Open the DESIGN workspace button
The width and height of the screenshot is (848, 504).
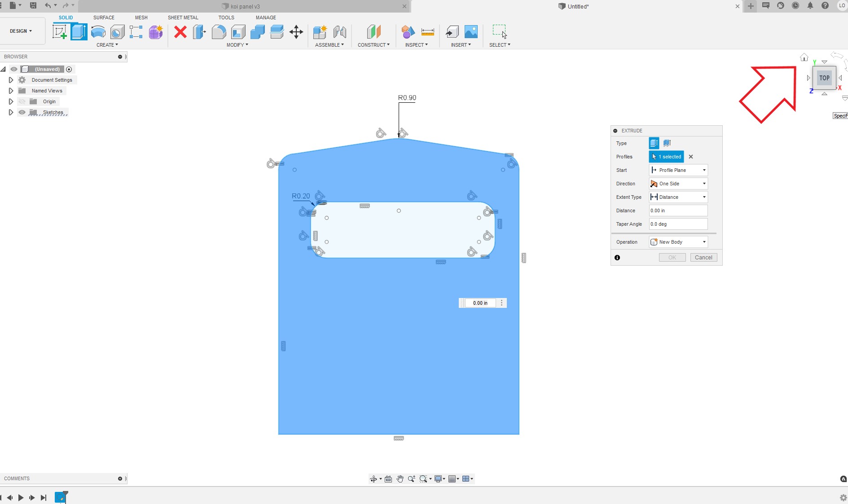pos(21,31)
